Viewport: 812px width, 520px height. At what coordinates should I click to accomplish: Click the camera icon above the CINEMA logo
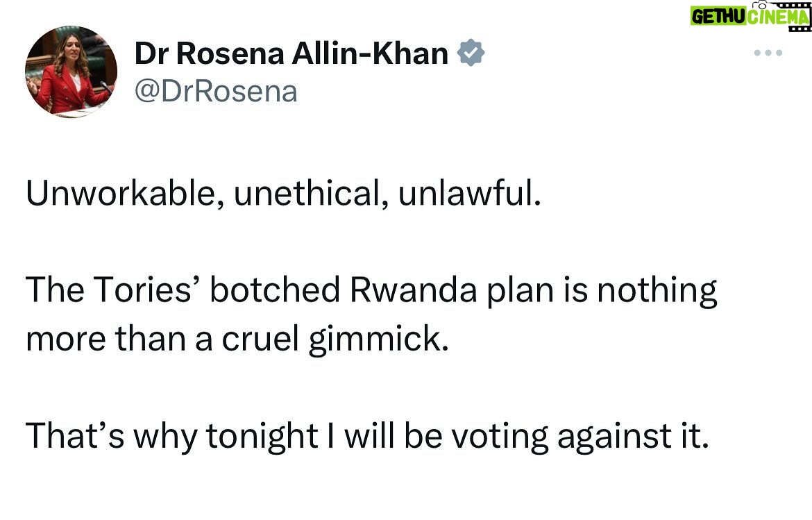point(760,4)
